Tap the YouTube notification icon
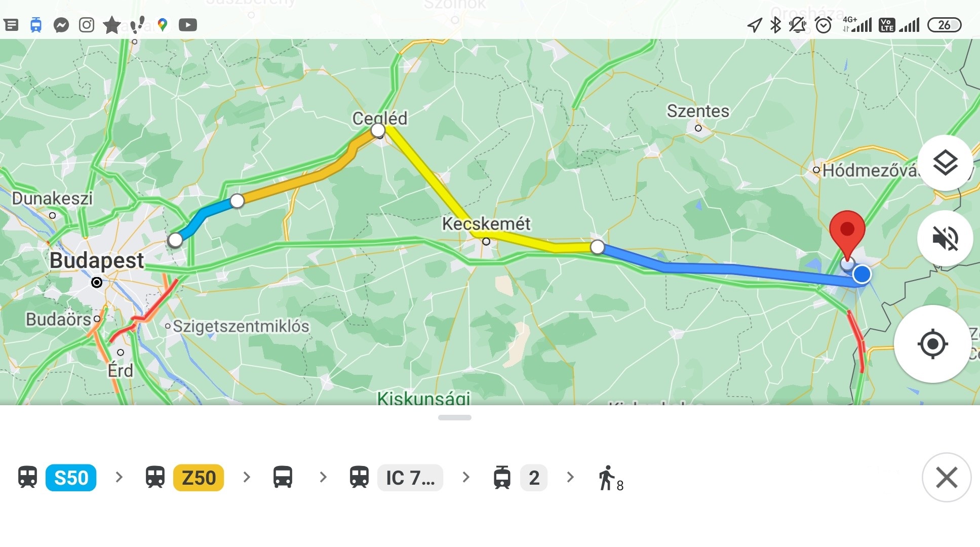 point(187,25)
